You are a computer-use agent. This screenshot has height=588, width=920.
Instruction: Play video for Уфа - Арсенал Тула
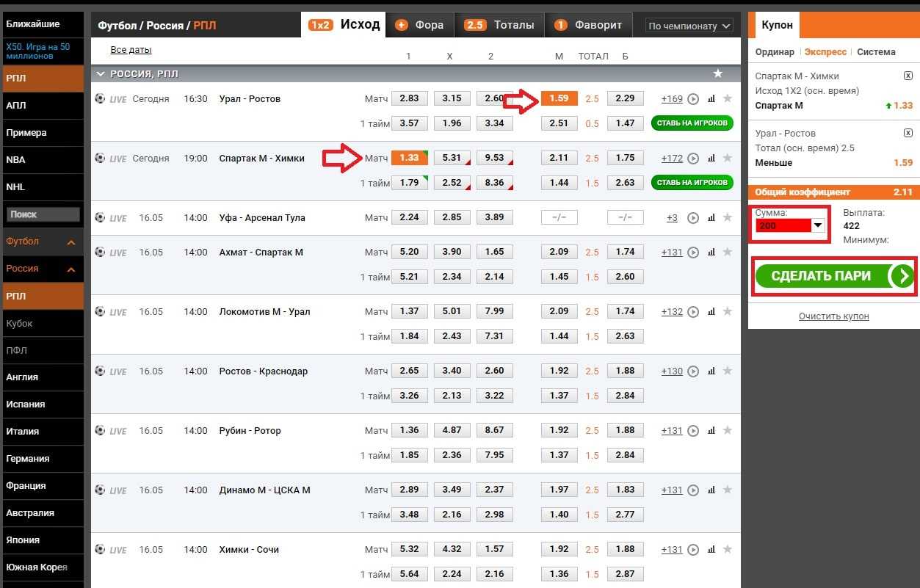point(693,217)
